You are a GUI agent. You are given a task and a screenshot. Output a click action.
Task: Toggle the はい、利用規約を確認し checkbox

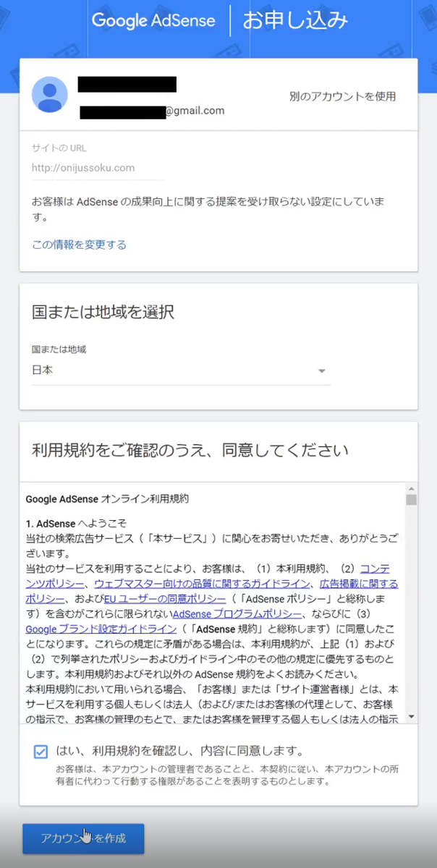41,751
